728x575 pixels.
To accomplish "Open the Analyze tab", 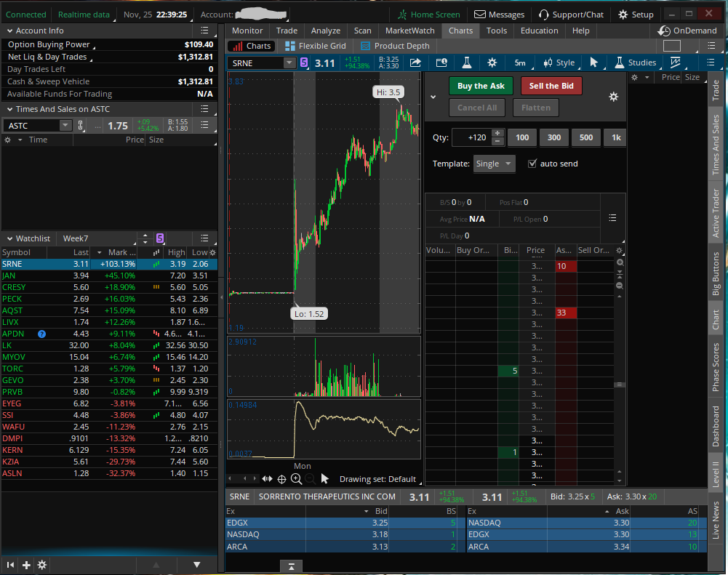I will click(x=326, y=31).
